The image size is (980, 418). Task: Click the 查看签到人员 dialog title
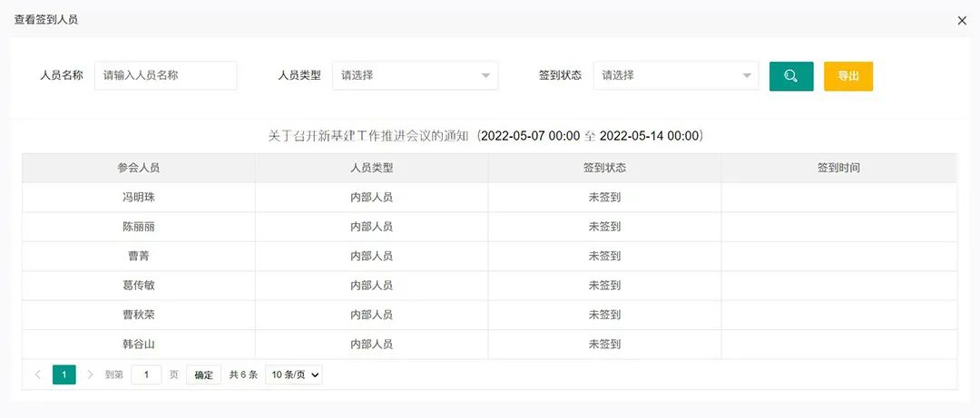(45, 20)
